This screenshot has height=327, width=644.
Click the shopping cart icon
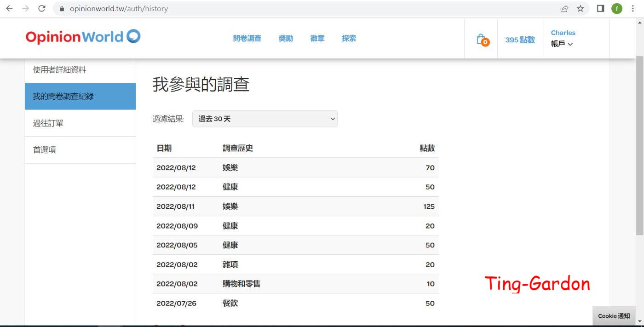pyautogui.click(x=482, y=40)
